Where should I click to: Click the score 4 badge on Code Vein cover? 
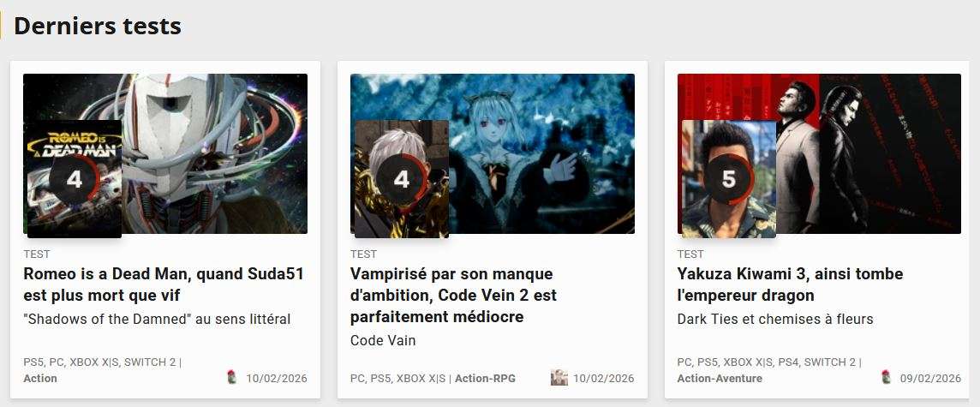click(402, 179)
